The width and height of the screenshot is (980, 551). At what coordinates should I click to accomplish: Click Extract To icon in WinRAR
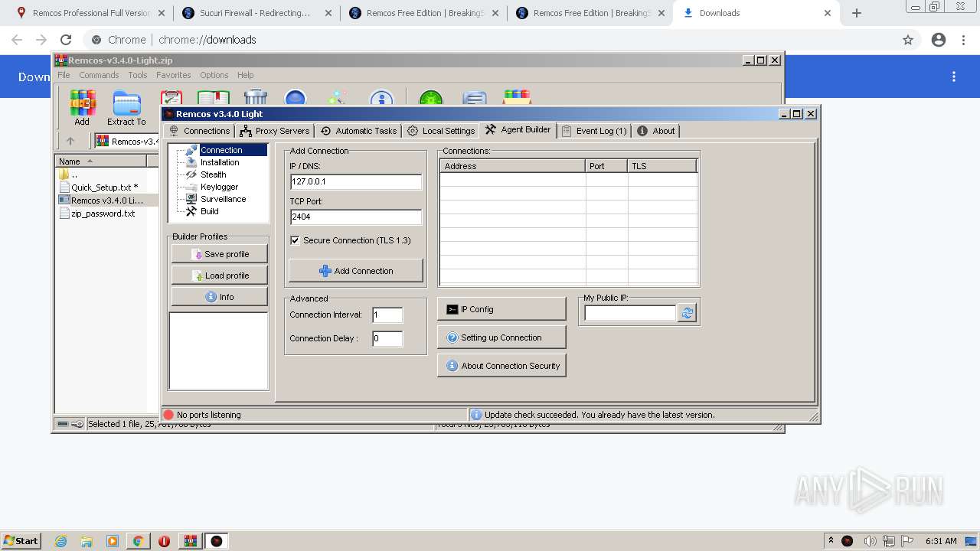pyautogui.click(x=126, y=107)
